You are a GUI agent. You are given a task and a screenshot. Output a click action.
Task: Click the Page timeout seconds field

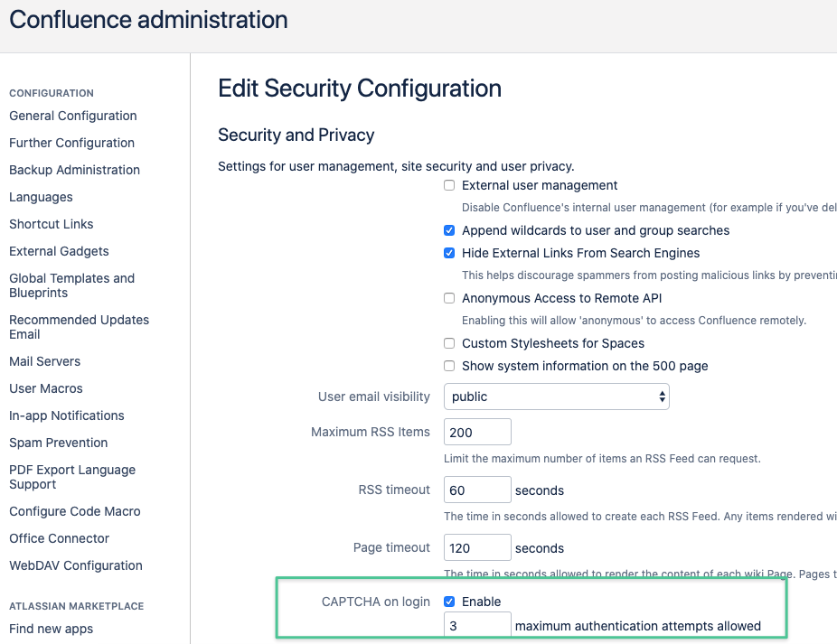click(x=477, y=547)
